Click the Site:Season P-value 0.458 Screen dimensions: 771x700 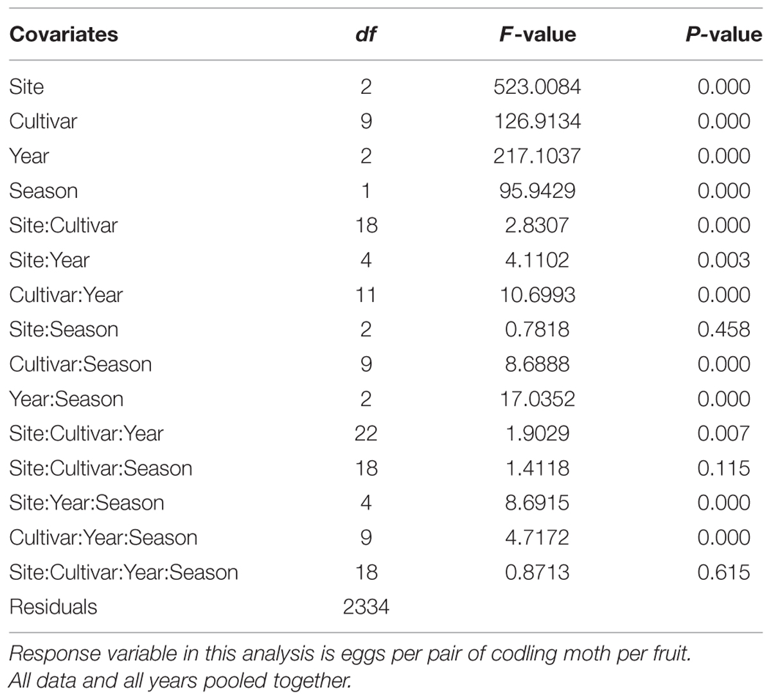pyautogui.click(x=723, y=330)
